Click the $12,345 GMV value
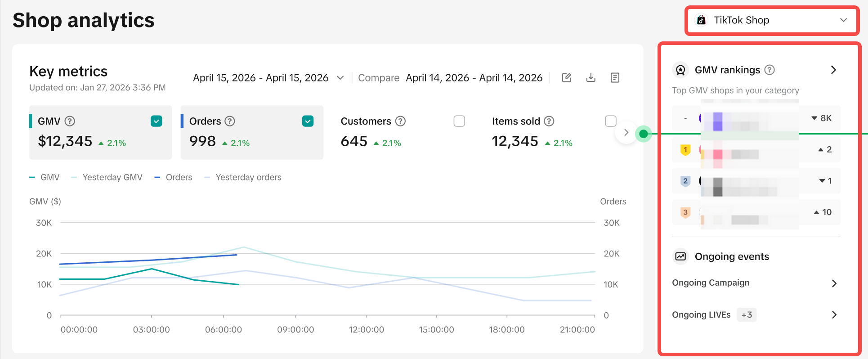This screenshot has width=868, height=359. (x=65, y=141)
